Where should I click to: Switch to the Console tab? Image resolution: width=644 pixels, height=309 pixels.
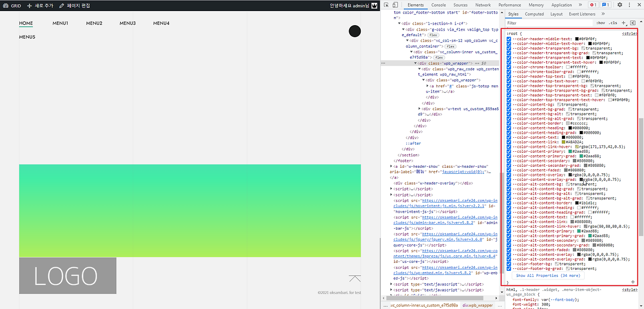coord(439,5)
